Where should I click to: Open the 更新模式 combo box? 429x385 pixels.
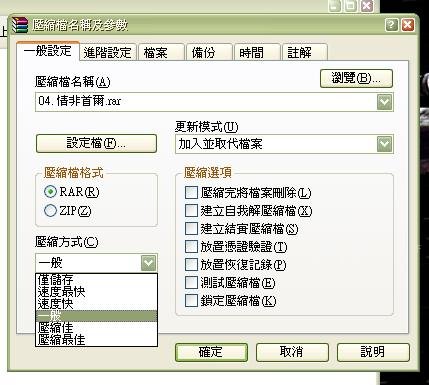click(x=284, y=144)
